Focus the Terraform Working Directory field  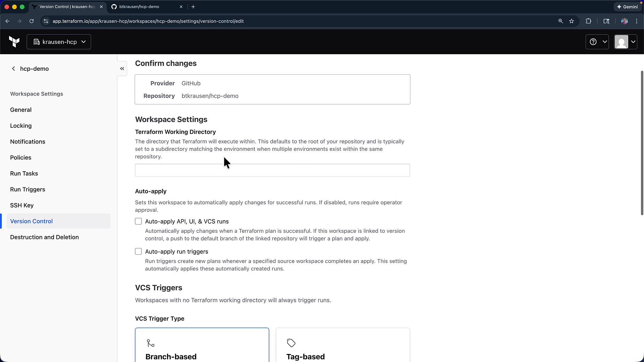click(x=272, y=170)
